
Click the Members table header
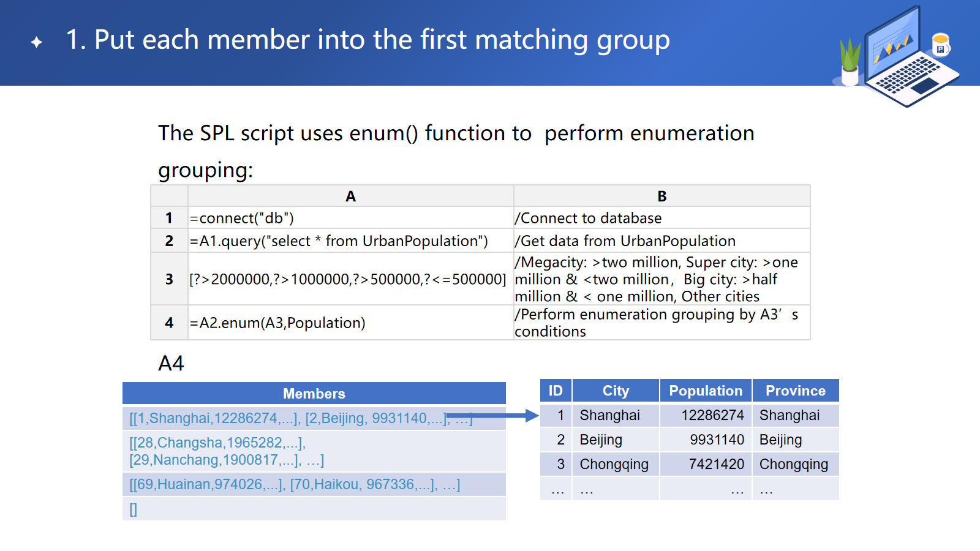314,394
